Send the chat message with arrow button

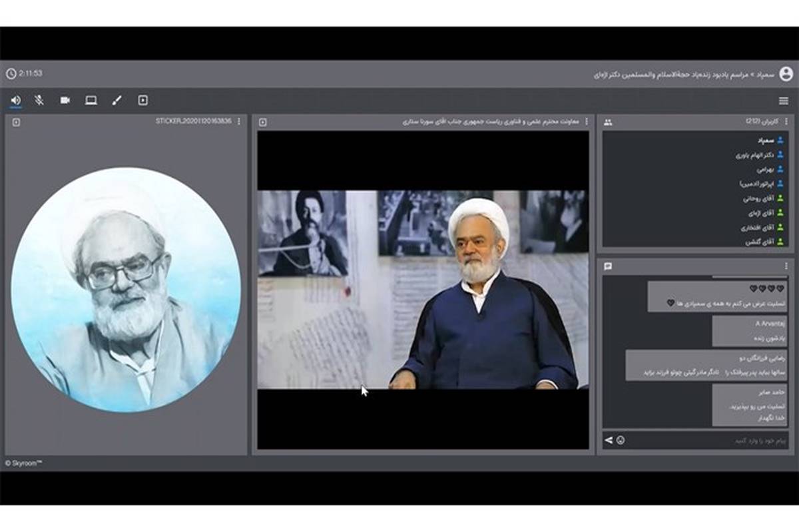click(609, 440)
